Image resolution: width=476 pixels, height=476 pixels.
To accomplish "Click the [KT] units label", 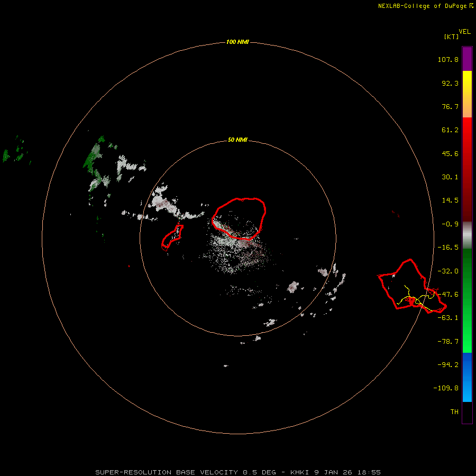I will tap(452, 36).
